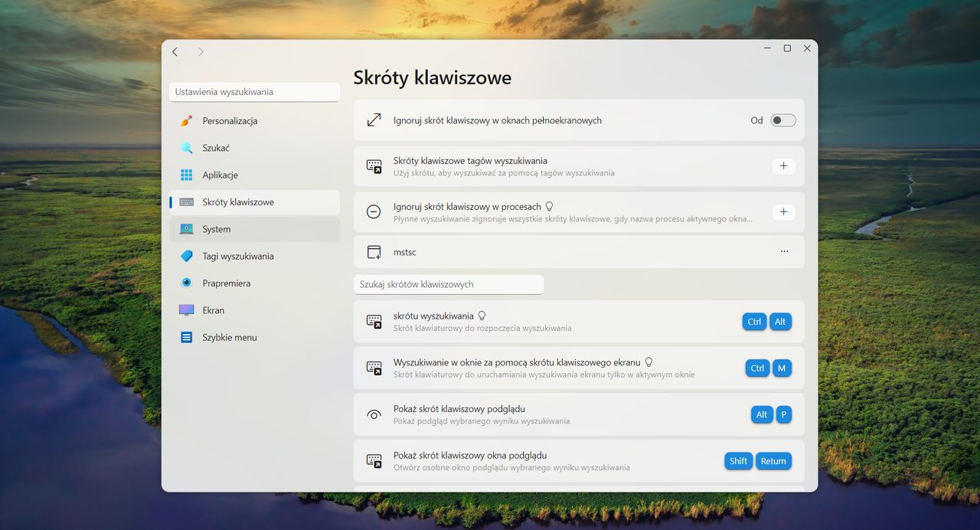Click the M key of Wyszukiwanie w oknie

(782, 368)
